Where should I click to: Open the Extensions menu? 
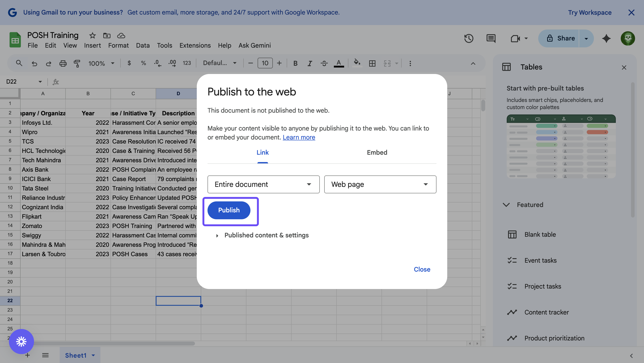tap(195, 45)
